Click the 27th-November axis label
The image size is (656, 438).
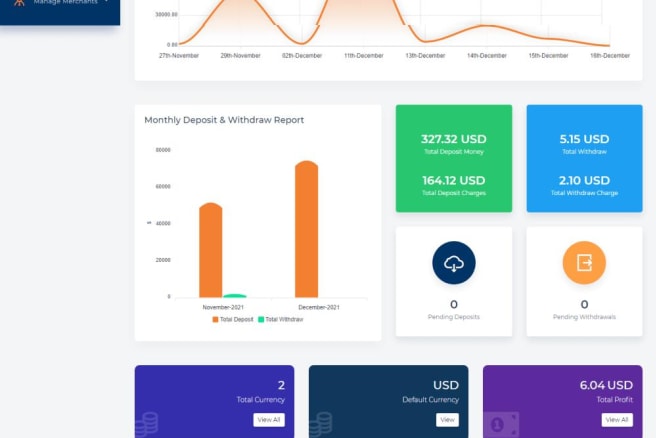click(x=179, y=56)
